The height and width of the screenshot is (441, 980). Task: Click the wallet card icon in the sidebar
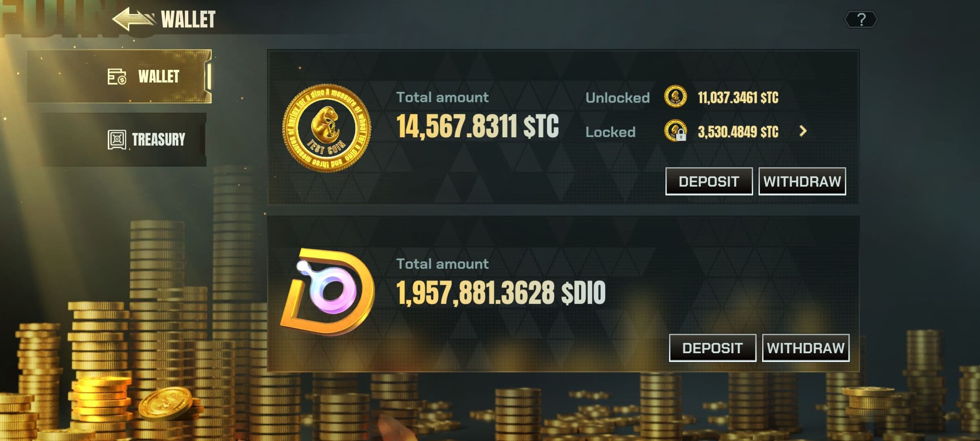[x=117, y=76]
